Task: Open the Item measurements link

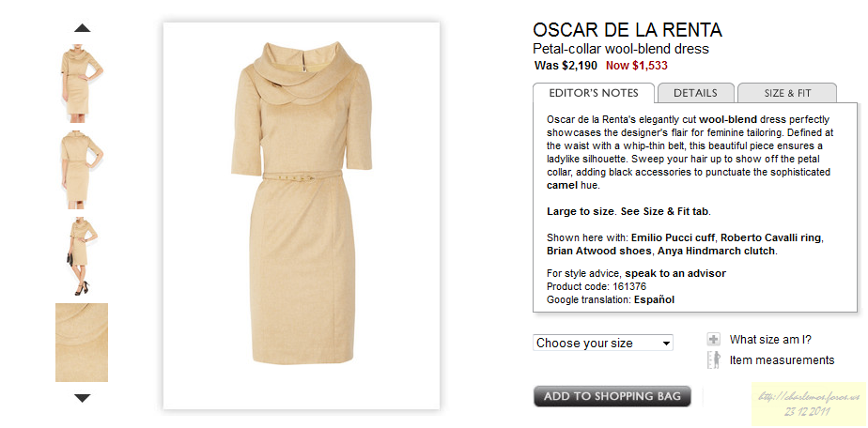Action: tap(782, 360)
